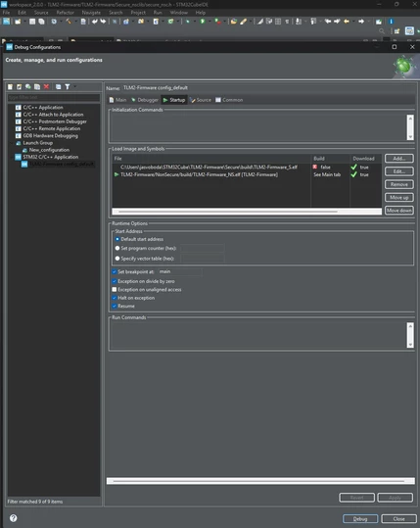Delete selected configuration with red X icon
This screenshot has height=528, width=420.
coord(46,87)
